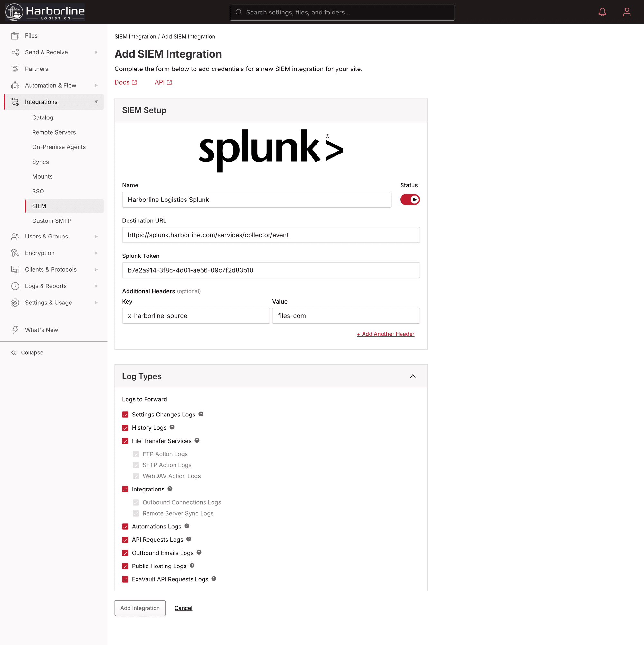Viewport: 644px width, 645px height.
Task: Uncheck Outbound Emails Logs checkbox
Action: [x=125, y=553]
